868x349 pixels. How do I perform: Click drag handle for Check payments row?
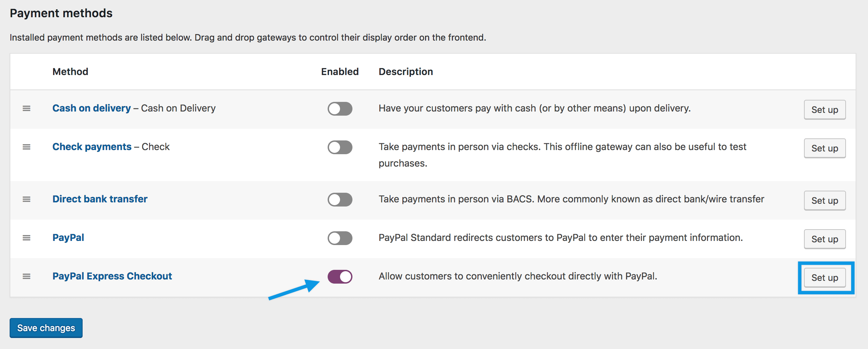(27, 147)
